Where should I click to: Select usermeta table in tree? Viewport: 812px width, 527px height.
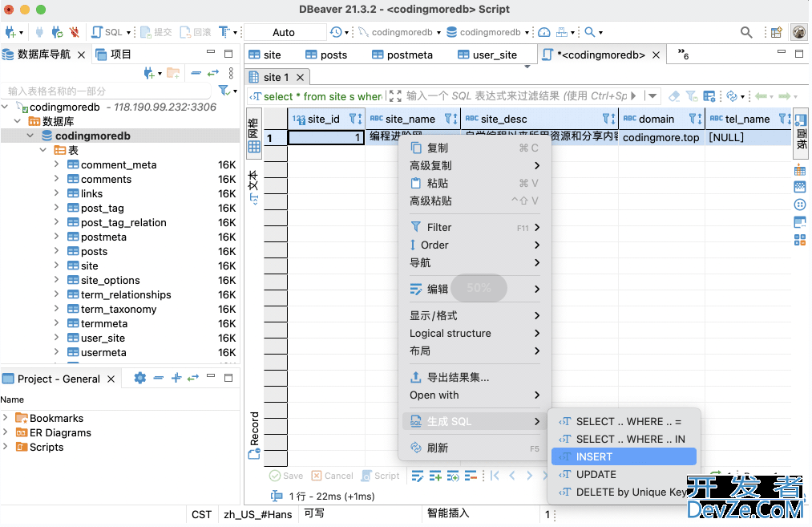coord(103,352)
